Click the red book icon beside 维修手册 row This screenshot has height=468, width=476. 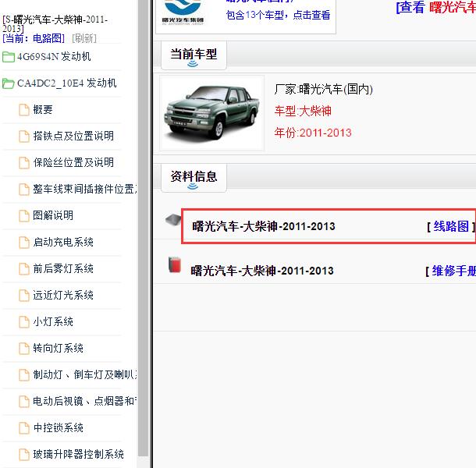click(x=175, y=264)
